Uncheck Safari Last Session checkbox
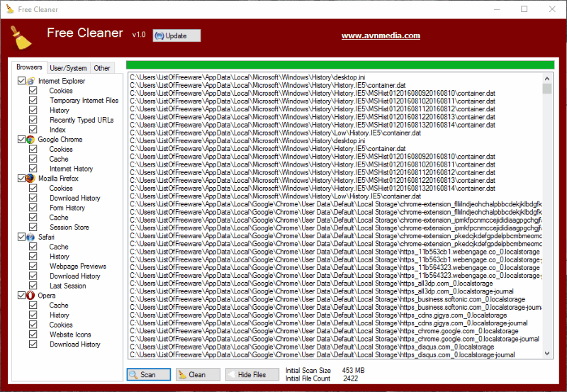 [33, 286]
